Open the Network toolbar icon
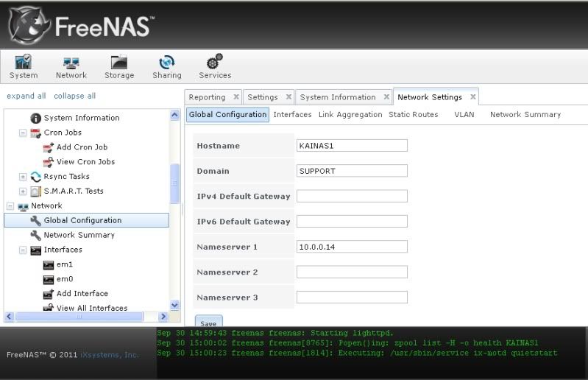The height and width of the screenshot is (380, 588). tap(71, 66)
